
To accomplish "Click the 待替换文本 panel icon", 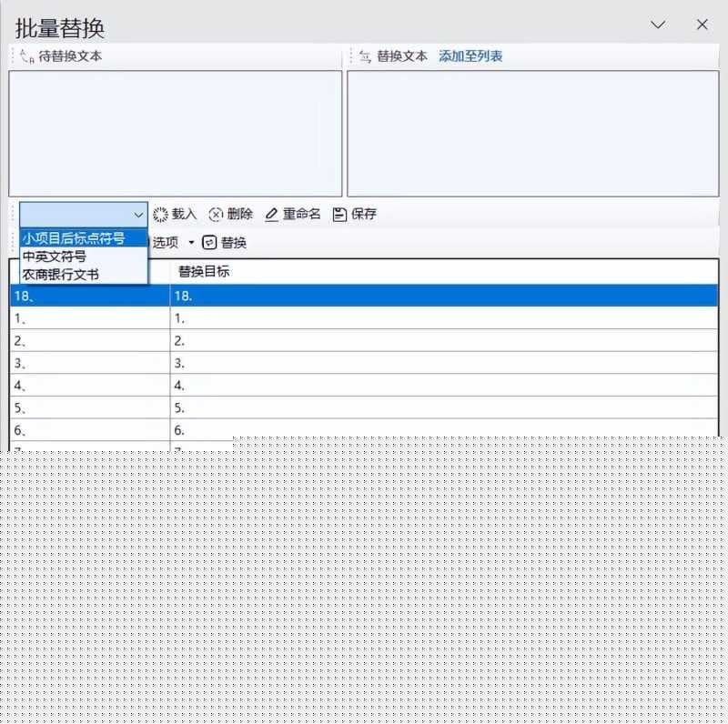I will (23, 55).
